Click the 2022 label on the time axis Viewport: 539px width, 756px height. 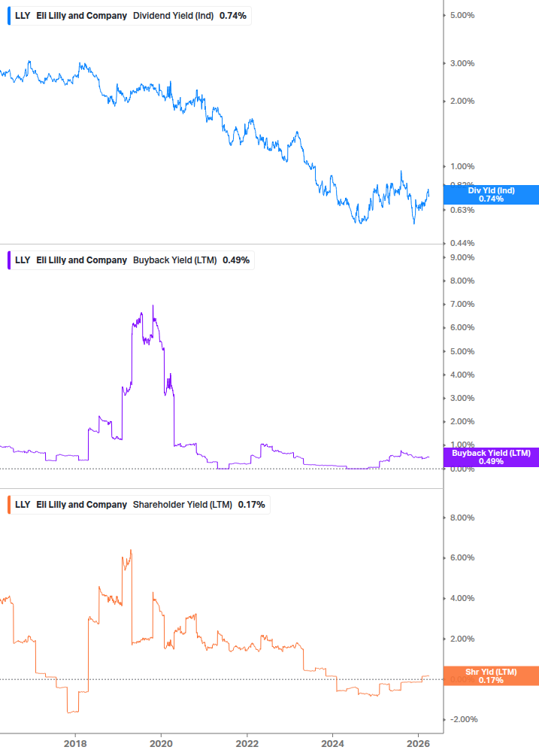point(247,743)
